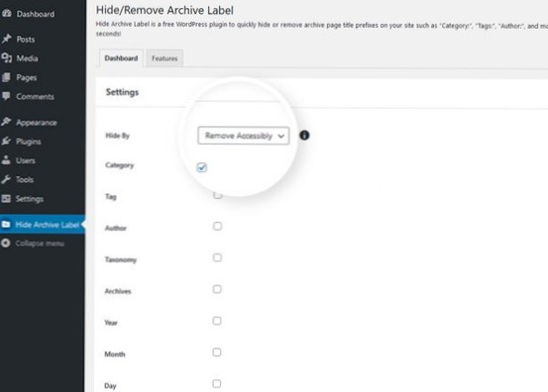The image size is (548, 392).
Task: Enable the Day checkbox
Action: pos(217,384)
